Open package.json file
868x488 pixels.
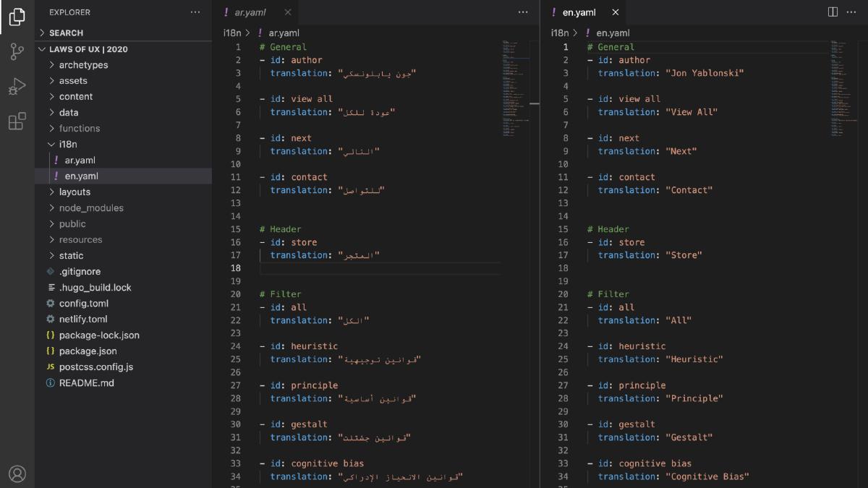click(x=88, y=351)
